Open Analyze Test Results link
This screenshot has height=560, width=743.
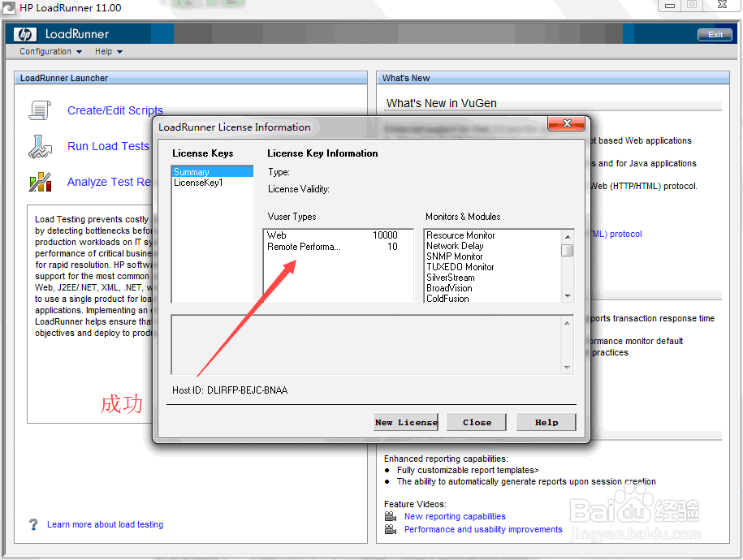pos(110,182)
